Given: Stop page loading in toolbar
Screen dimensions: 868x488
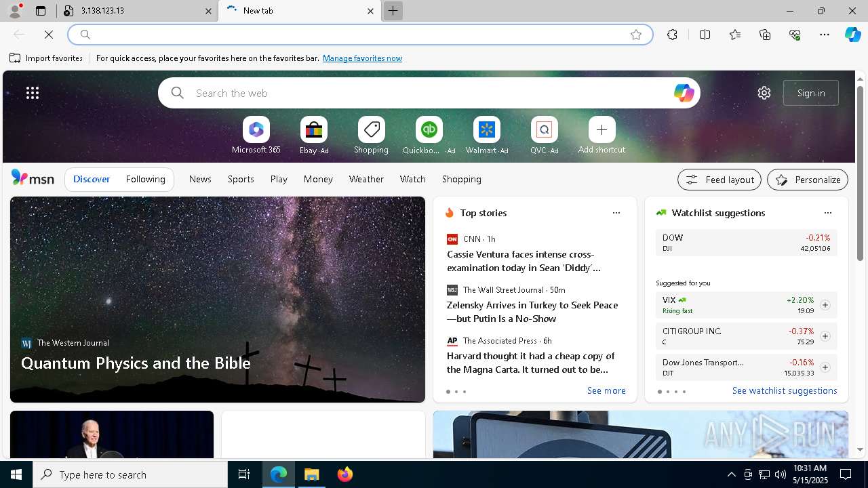Looking at the screenshot, I should pyautogui.click(x=49, y=35).
